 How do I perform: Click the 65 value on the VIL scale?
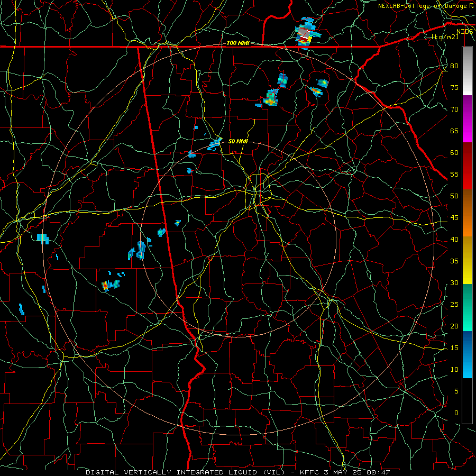pyautogui.click(x=454, y=131)
